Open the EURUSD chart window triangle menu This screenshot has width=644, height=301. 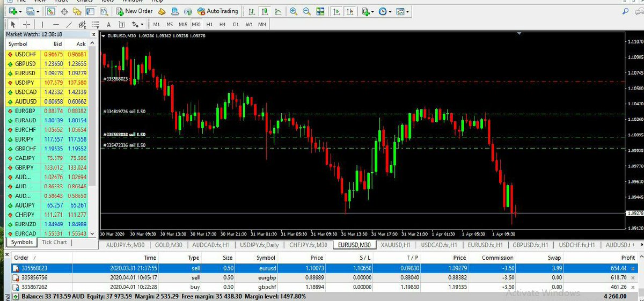click(104, 35)
